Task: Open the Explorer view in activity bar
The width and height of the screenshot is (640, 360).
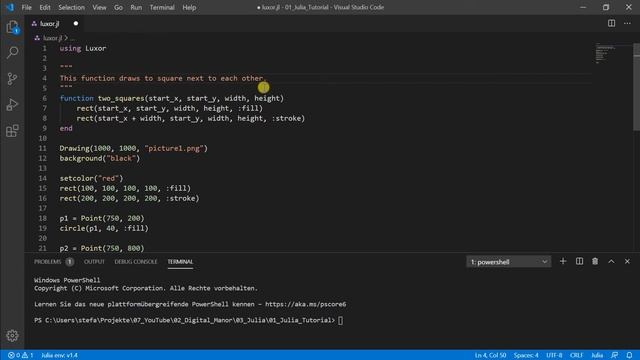Action: (12, 27)
